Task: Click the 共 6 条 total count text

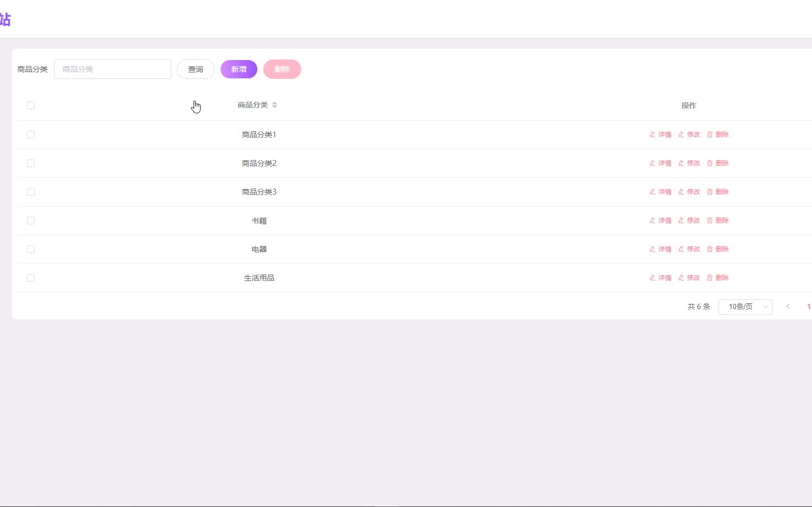Action: tap(698, 306)
